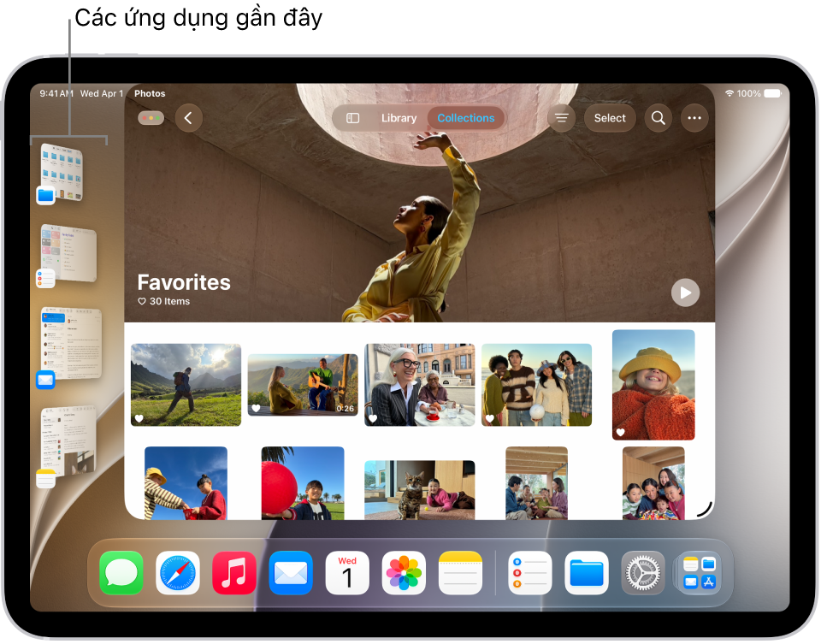
Task: Open Files app from the dock
Action: [x=587, y=573]
